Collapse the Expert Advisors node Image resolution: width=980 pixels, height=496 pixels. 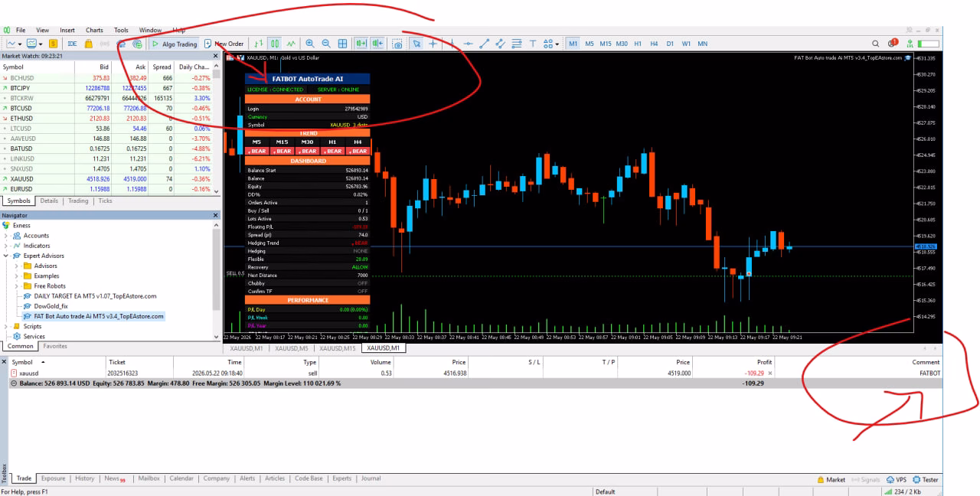point(7,256)
